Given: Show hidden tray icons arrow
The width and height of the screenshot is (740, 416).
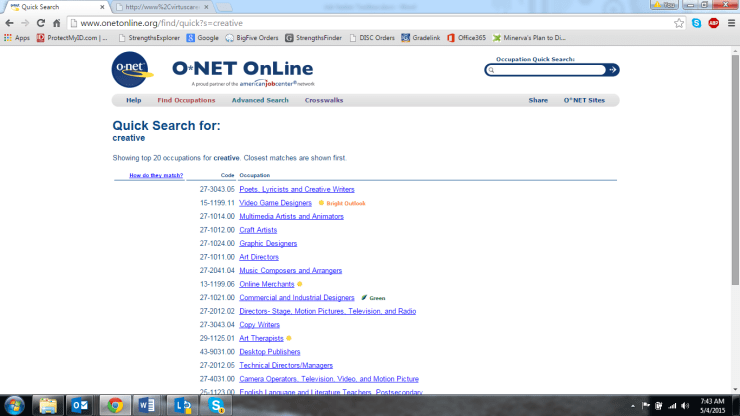Looking at the screenshot, I should tap(633, 406).
